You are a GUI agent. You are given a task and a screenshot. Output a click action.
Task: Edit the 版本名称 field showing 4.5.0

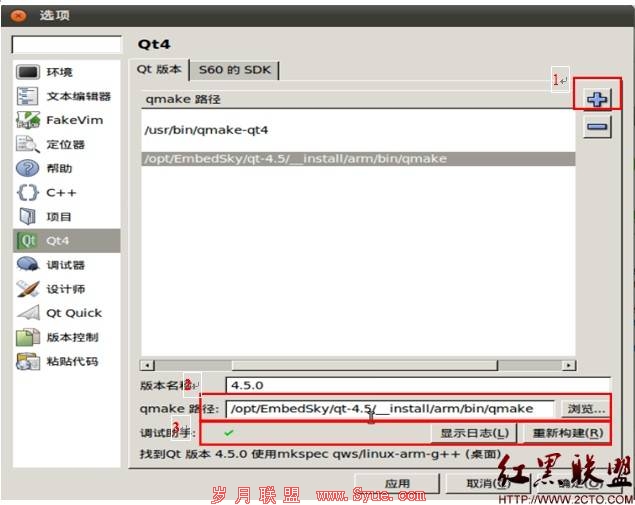[x=418, y=385]
